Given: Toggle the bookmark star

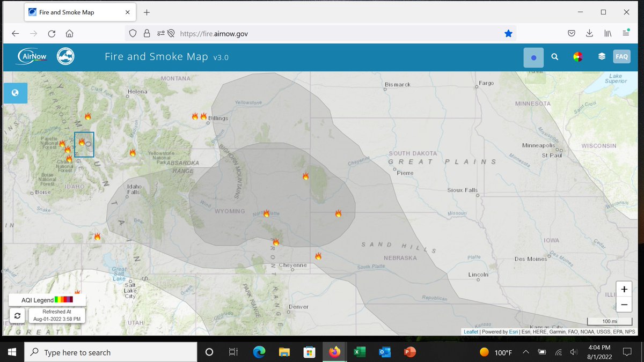Looking at the screenshot, I should 508,33.
